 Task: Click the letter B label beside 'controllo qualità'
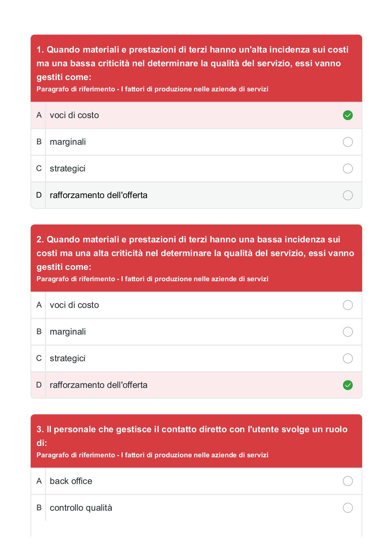click(39, 508)
